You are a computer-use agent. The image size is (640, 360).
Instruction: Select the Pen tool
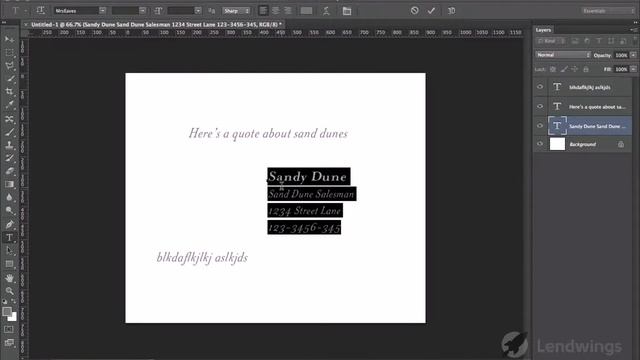[9, 224]
